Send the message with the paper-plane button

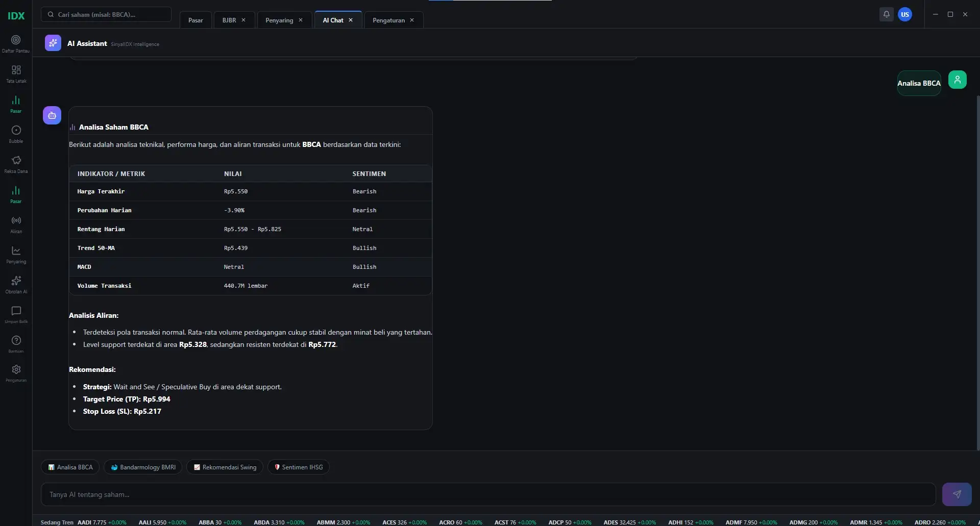(x=957, y=494)
